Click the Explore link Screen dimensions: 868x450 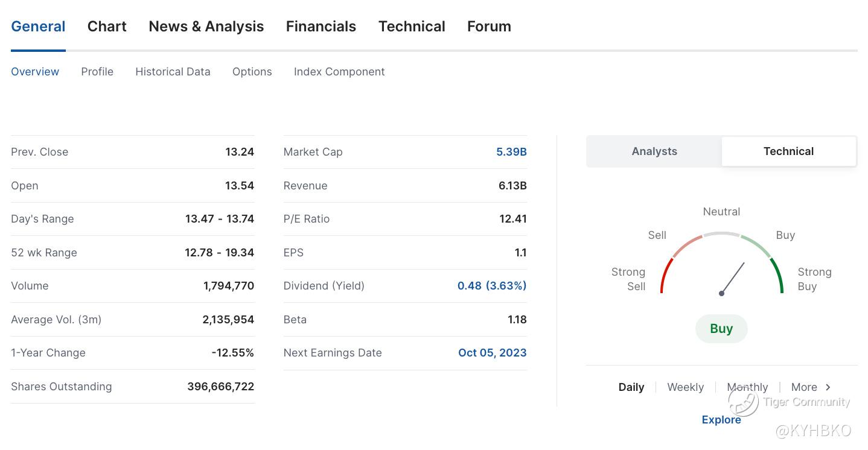(x=721, y=420)
